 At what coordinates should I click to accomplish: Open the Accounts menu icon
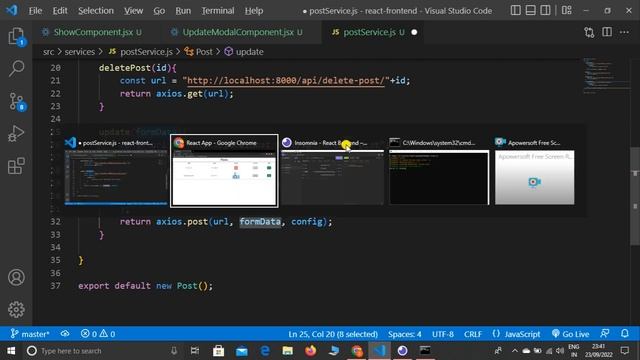(16, 277)
